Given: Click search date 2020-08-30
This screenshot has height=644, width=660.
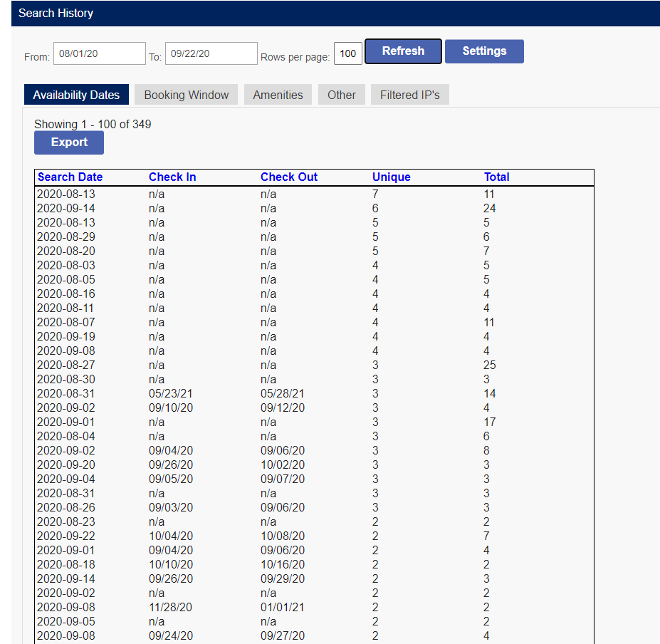Looking at the screenshot, I should pyautogui.click(x=66, y=379).
